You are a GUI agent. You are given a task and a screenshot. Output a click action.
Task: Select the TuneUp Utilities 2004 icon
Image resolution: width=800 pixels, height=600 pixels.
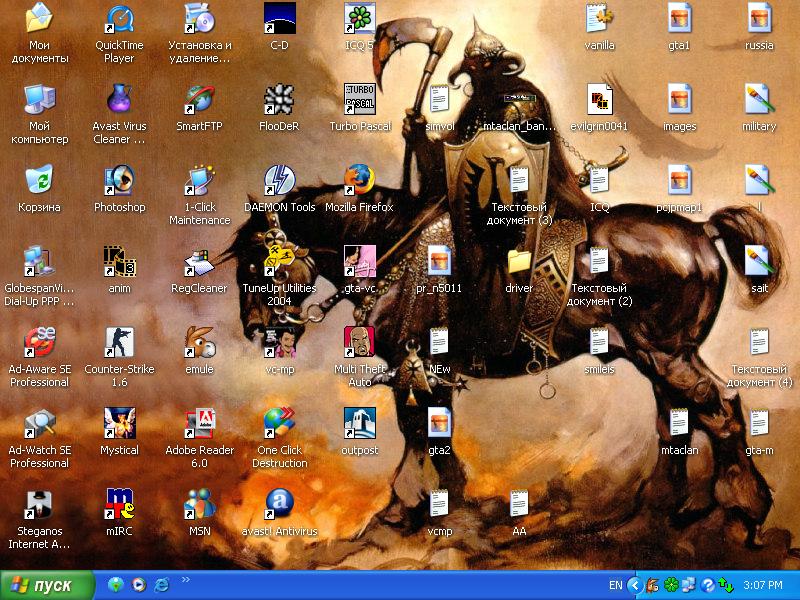tap(279, 262)
